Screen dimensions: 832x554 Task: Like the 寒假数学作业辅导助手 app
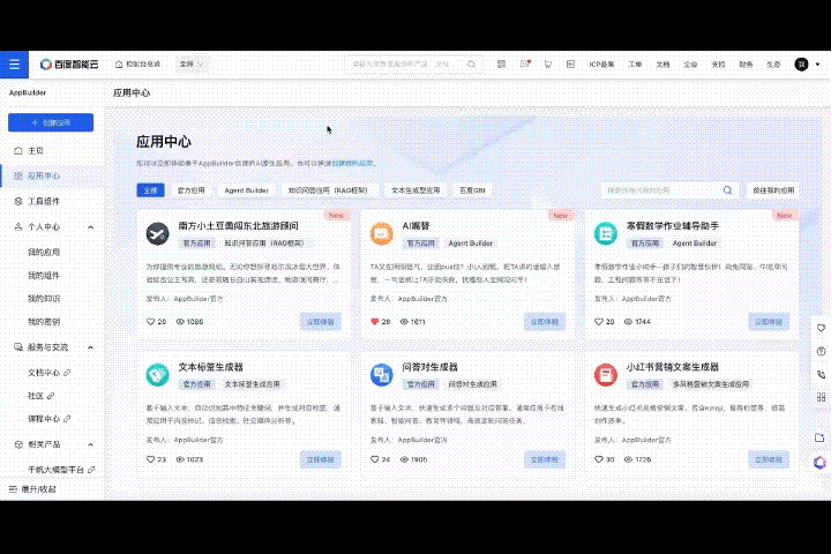point(599,322)
